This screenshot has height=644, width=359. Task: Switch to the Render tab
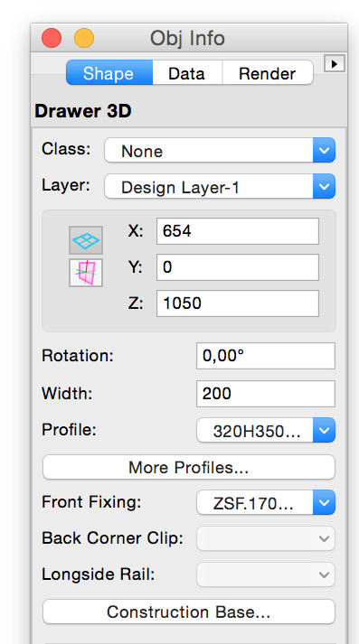coord(268,72)
